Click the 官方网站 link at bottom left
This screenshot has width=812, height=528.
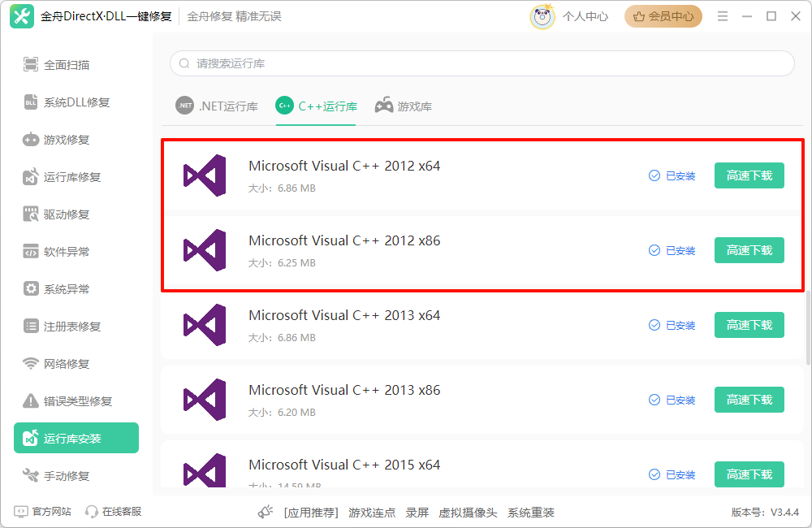pyautogui.click(x=43, y=512)
